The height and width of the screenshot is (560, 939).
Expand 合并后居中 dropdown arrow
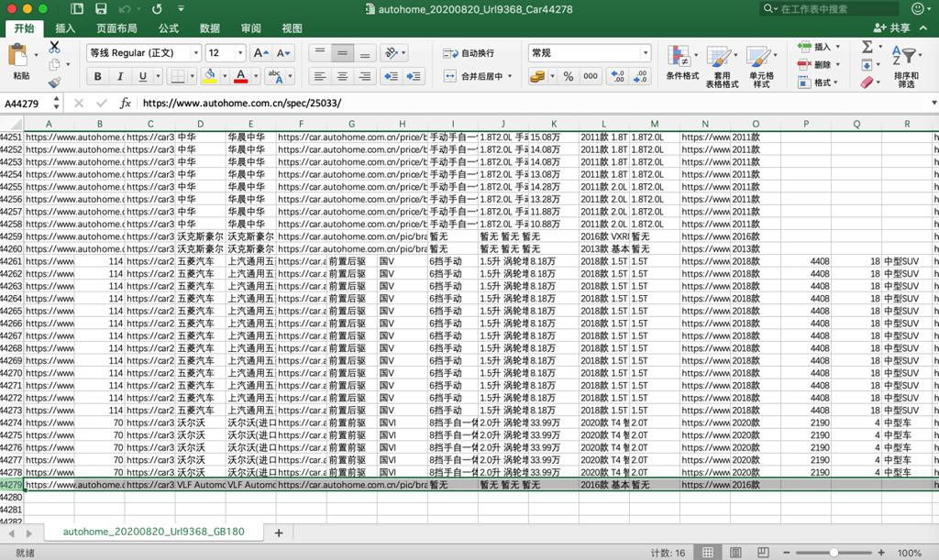(x=510, y=76)
